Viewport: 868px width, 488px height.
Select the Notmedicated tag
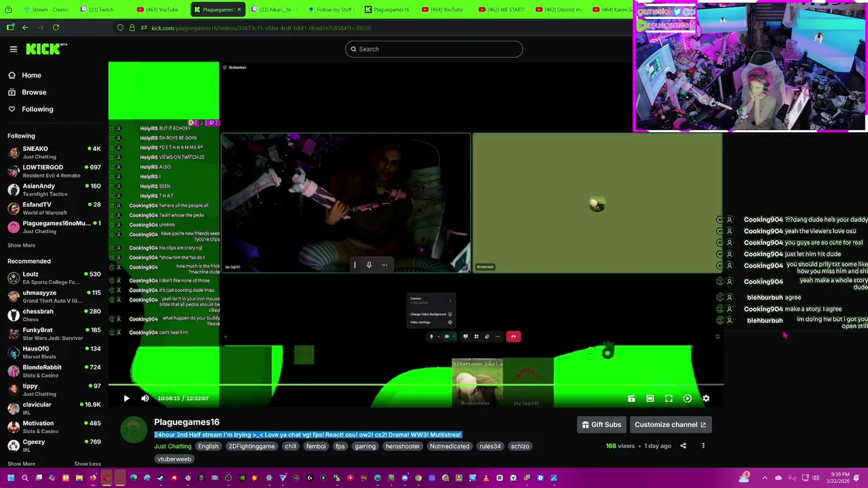tap(450, 447)
